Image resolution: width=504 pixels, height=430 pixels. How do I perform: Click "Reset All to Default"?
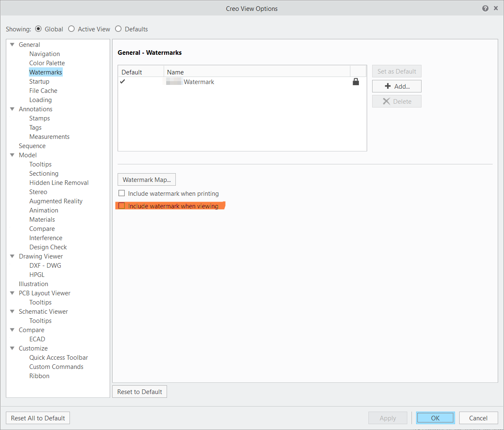click(38, 417)
